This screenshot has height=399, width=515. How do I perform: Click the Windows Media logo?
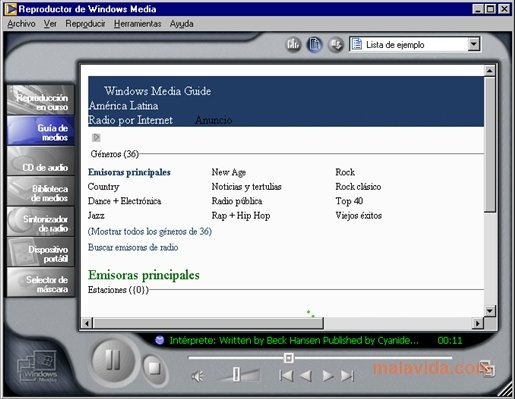click(x=37, y=367)
